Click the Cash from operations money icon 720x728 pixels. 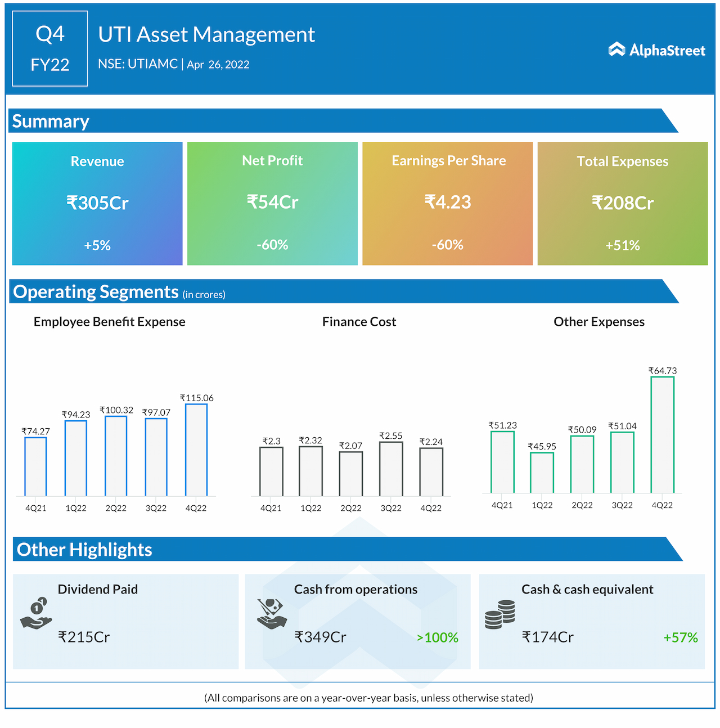click(x=272, y=613)
